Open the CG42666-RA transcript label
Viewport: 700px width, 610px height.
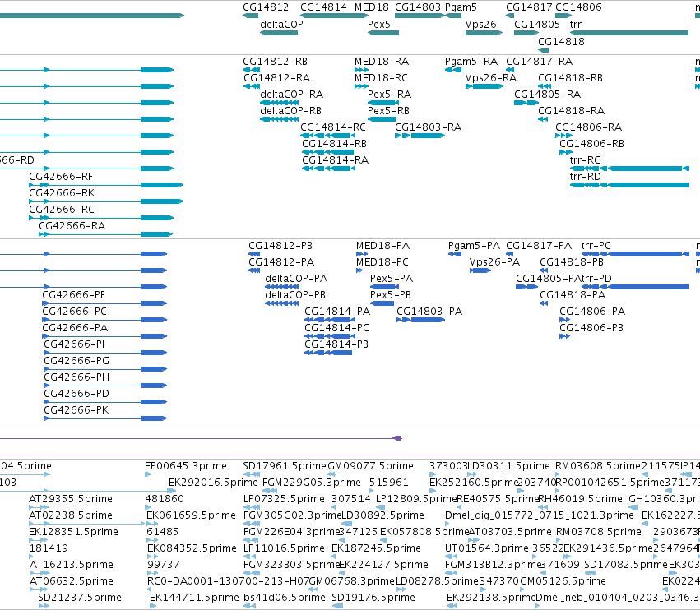(72, 226)
